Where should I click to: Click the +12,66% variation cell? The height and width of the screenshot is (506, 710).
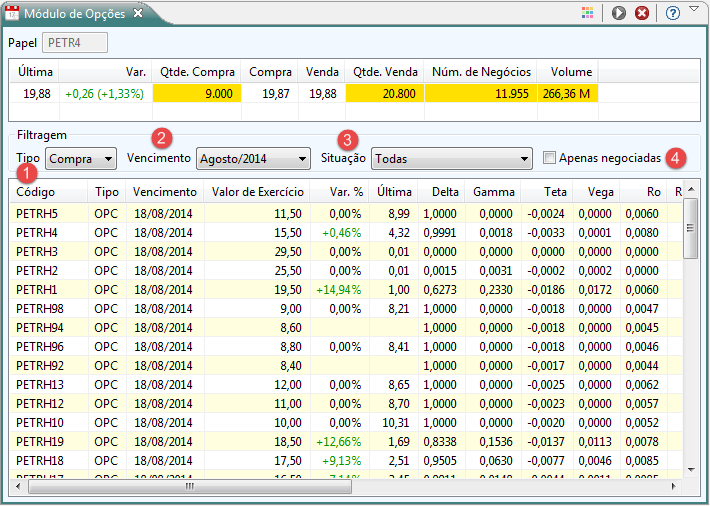click(339, 442)
